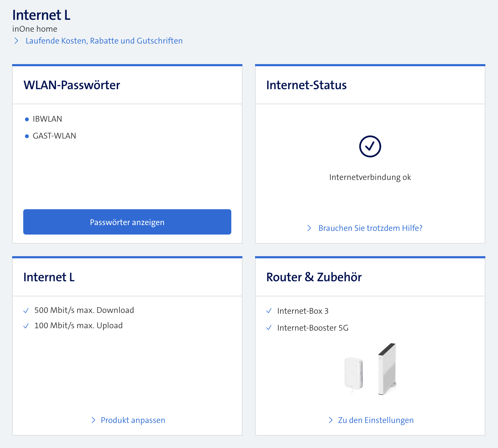Select the GAST-WLAN network entry
498x448 pixels.
[54, 136]
